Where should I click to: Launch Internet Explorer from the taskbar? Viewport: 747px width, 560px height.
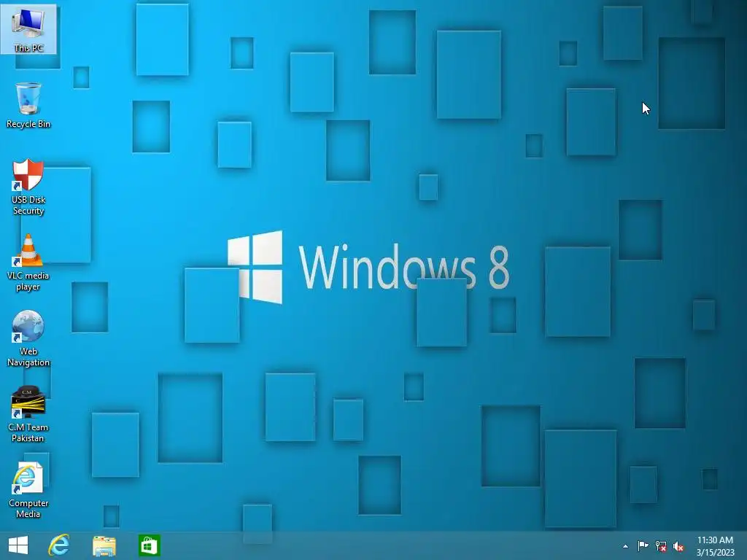click(59, 545)
